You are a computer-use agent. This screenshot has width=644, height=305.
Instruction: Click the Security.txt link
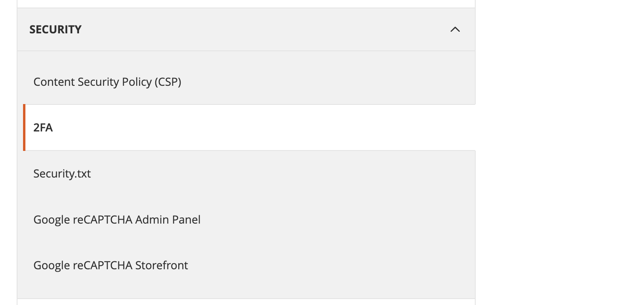62,174
